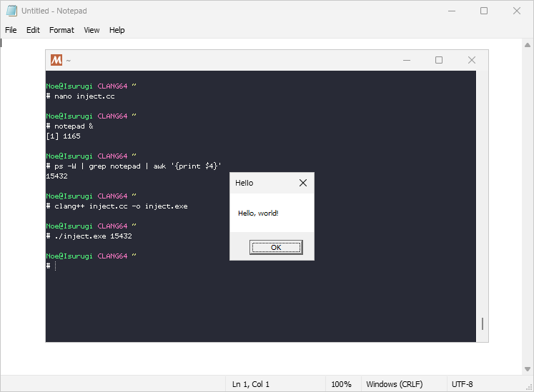The width and height of the screenshot is (534, 392).
Task: Open the File menu in Notepad
Action: point(11,30)
